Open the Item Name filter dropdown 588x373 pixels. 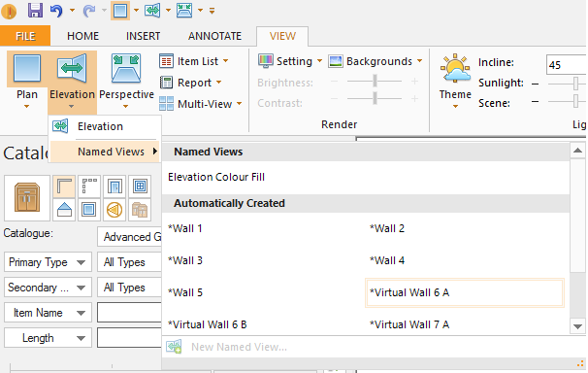pos(48,313)
